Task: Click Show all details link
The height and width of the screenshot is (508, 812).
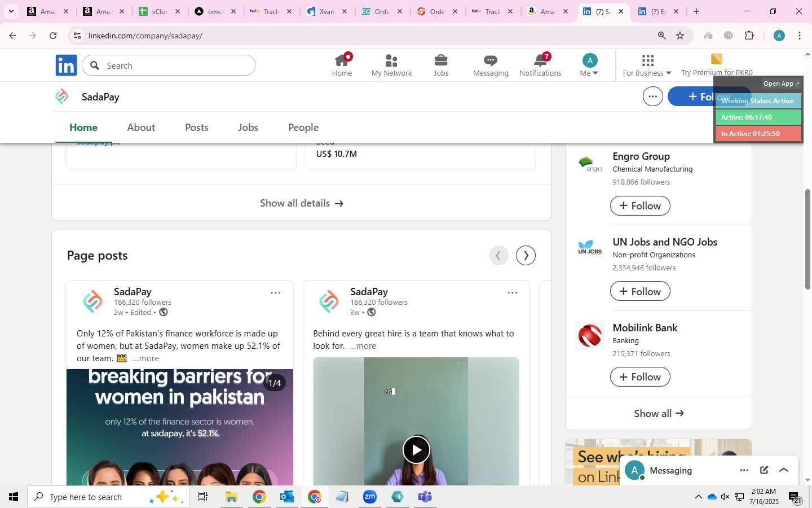Action: 301,203
